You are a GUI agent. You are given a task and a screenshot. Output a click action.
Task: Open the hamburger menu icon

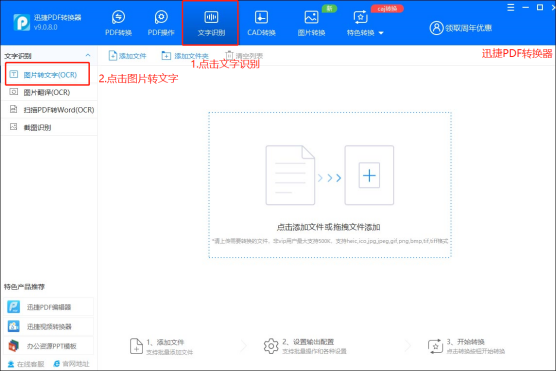coord(510,7)
